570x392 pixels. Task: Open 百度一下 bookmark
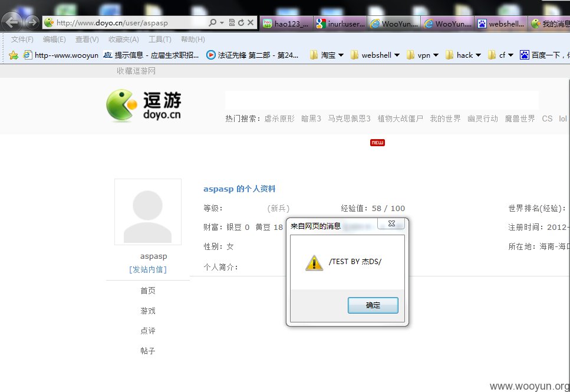point(545,55)
